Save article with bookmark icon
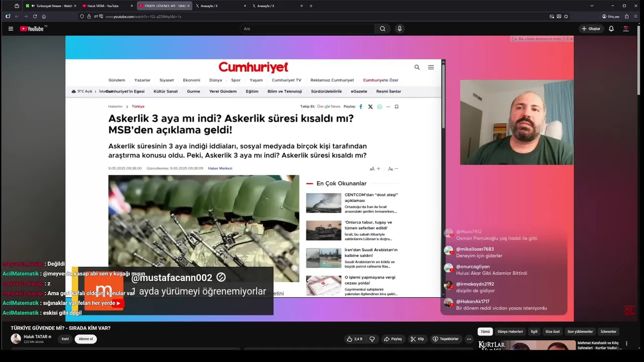The image size is (644, 362). (396, 107)
